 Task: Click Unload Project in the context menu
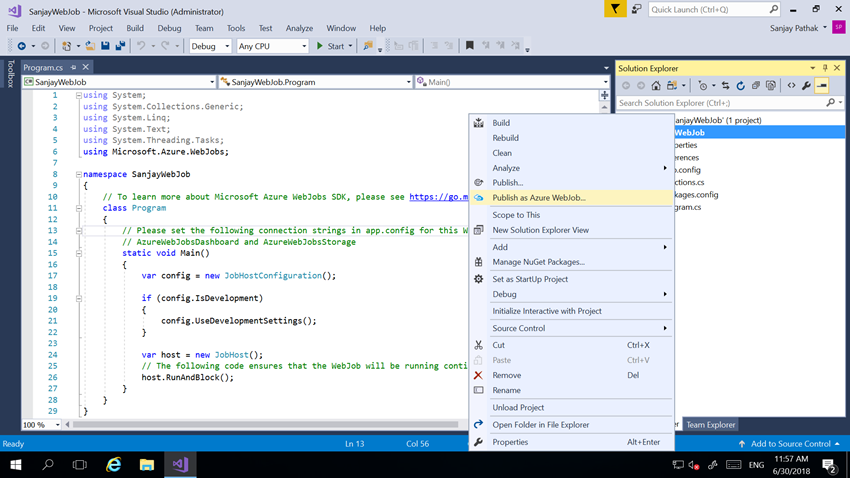point(571,408)
